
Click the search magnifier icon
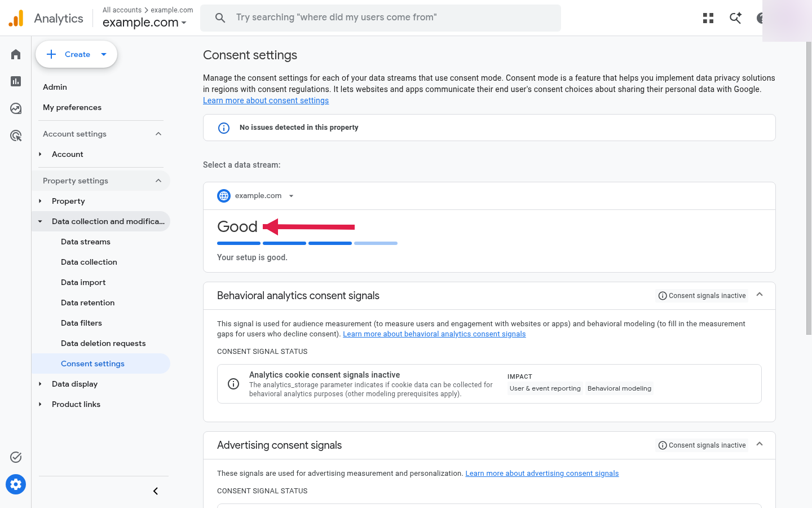(x=220, y=18)
